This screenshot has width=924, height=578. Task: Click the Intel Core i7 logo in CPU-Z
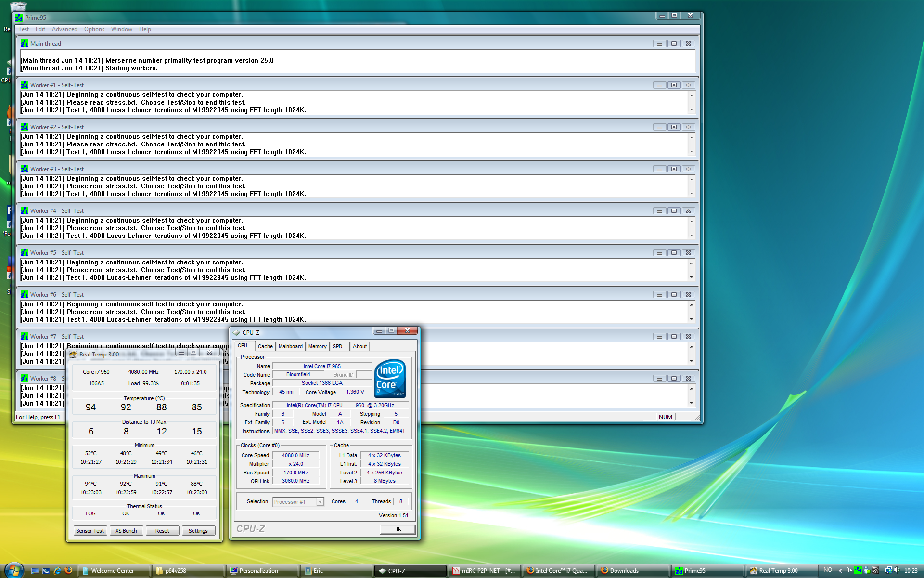[390, 379]
